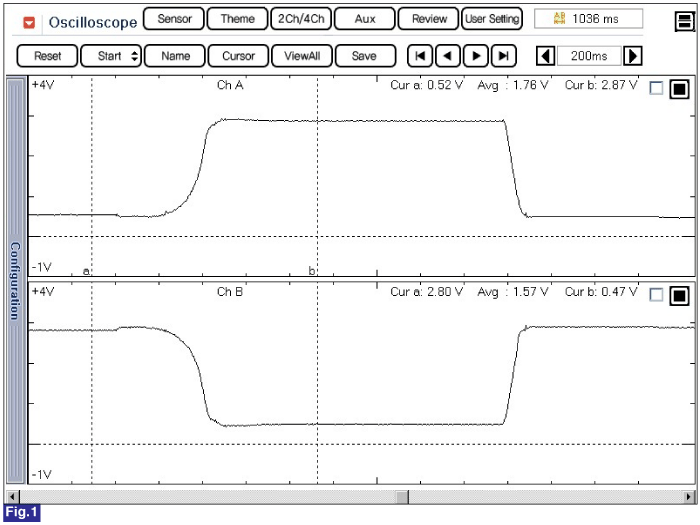
Task: Open the Aux settings
Action: 365,19
